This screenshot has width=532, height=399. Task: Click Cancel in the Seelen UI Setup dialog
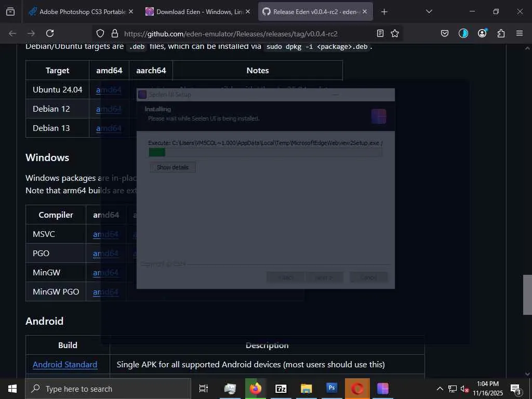point(368,277)
